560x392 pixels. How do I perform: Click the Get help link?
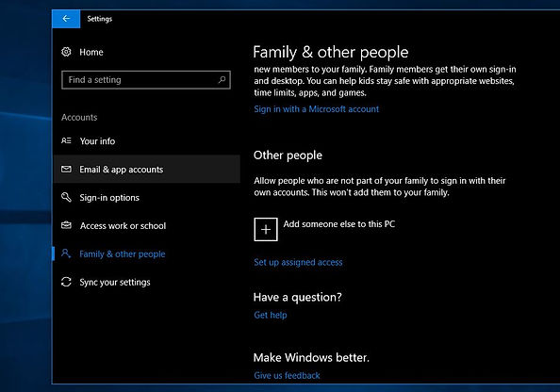click(x=271, y=315)
